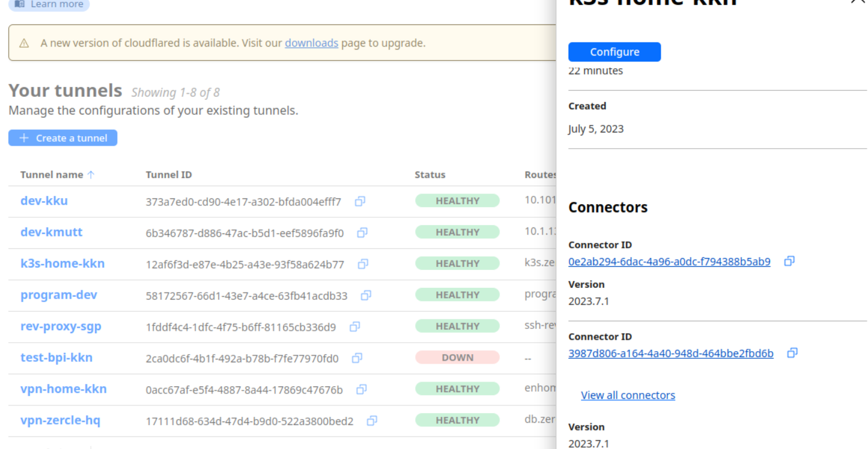
Task: Copy the test-bpi-kkn tunnel ID
Action: tap(357, 358)
